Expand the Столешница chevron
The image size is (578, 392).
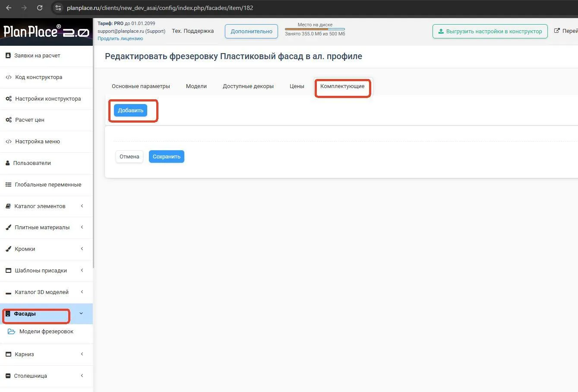pos(82,376)
